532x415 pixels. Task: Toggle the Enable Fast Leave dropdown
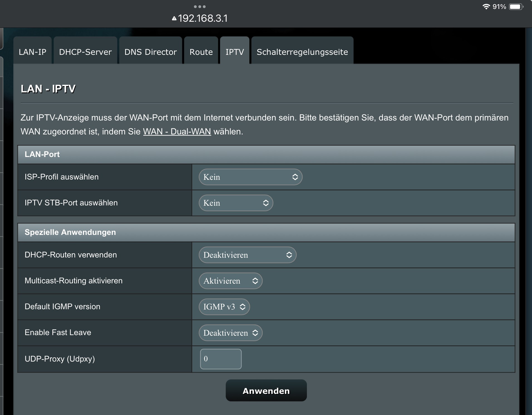pos(230,333)
